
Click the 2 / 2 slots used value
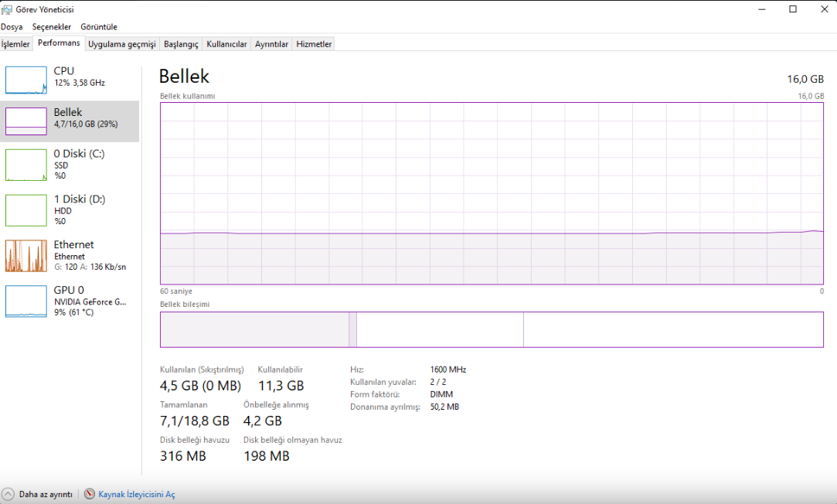click(x=437, y=382)
